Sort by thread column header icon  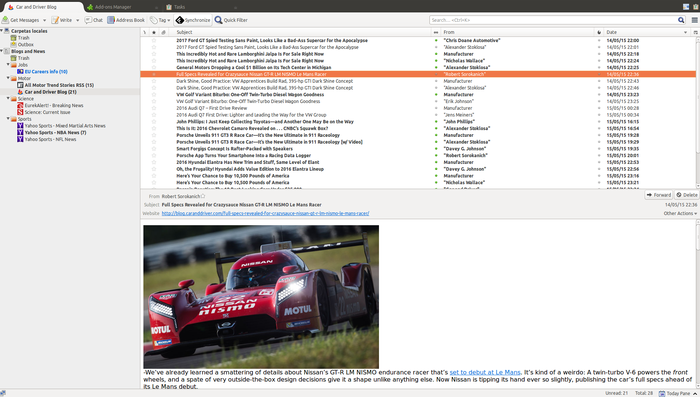point(145,32)
